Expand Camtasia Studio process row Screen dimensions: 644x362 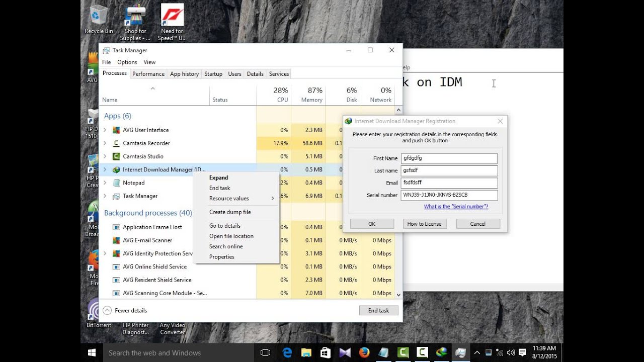click(105, 156)
